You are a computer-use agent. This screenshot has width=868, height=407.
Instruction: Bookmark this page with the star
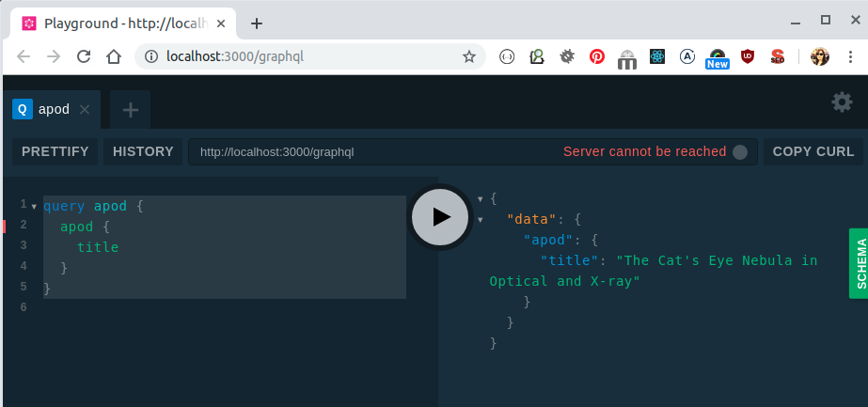tap(469, 56)
